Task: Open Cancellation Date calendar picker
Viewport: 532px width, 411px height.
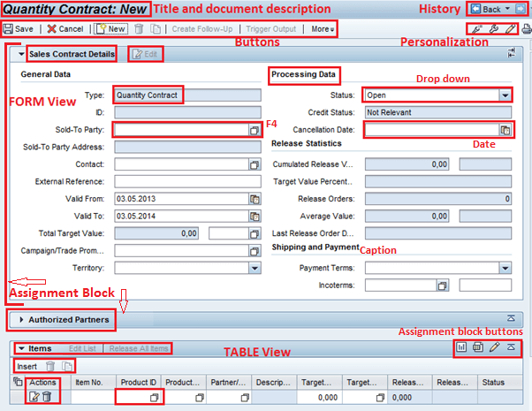Action: (x=505, y=130)
